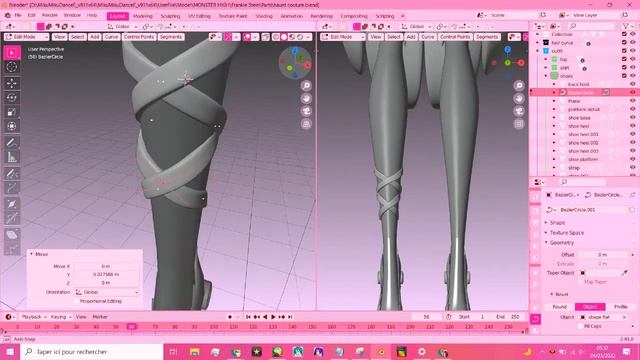Screen dimensions: 640x360
Task: Collapse the Geometry panel
Action: pos(562,242)
